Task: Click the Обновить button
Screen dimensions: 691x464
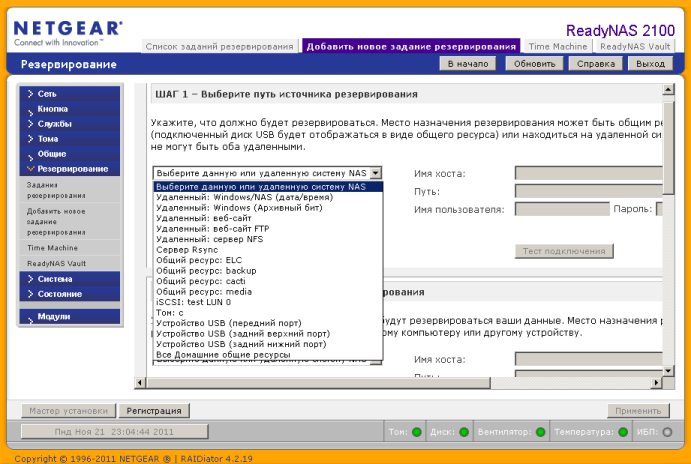Action: click(x=534, y=64)
